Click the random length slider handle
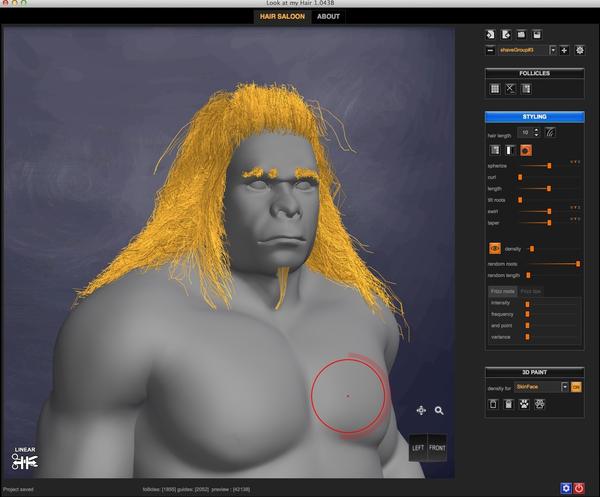Image resolution: width=600 pixels, height=497 pixels. (528, 275)
